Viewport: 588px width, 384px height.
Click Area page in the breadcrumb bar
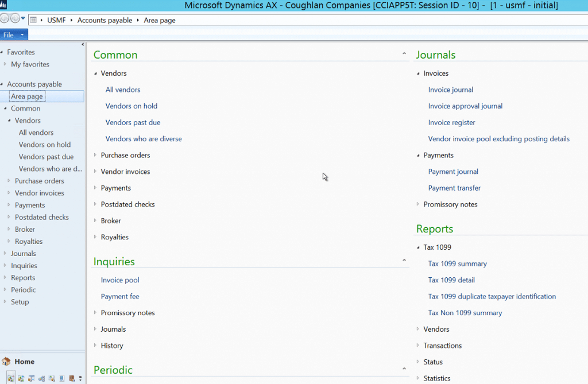tap(160, 20)
